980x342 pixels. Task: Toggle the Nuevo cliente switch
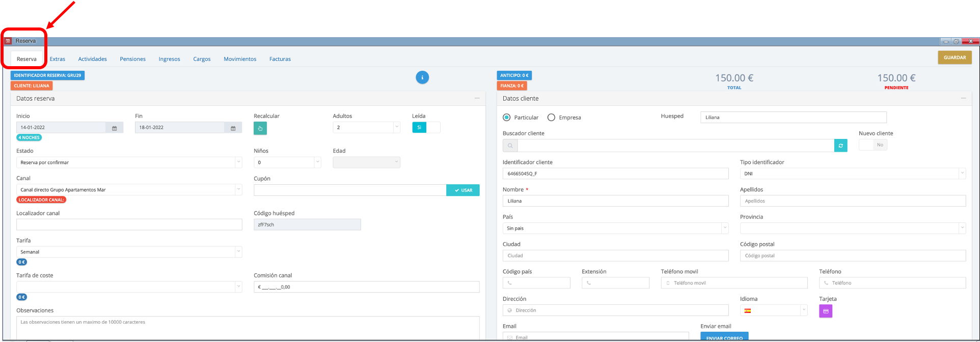(873, 145)
